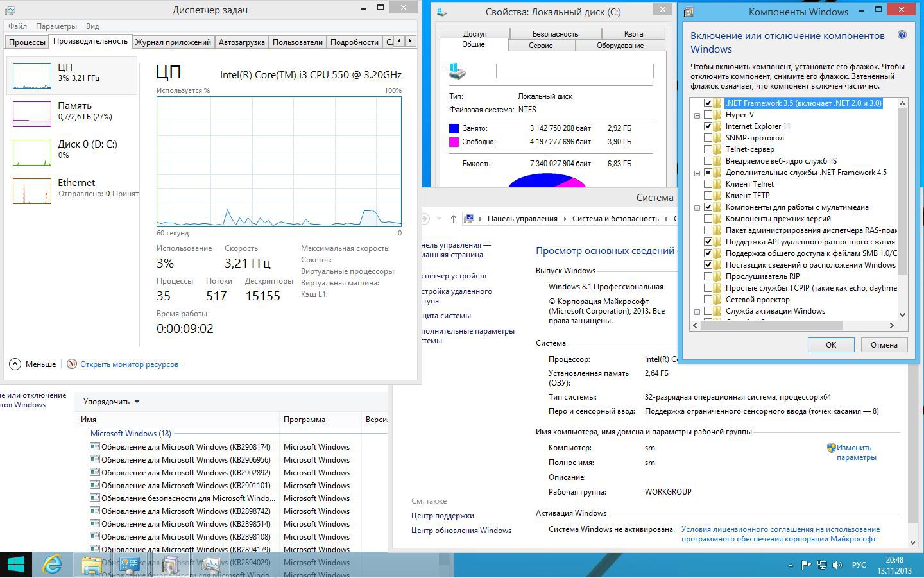
Task: Open Internet Explorer from the taskbar
Action: click(x=52, y=565)
